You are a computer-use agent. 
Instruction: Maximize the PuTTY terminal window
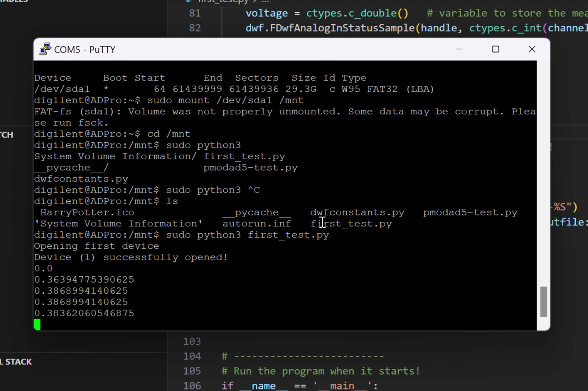pos(495,49)
